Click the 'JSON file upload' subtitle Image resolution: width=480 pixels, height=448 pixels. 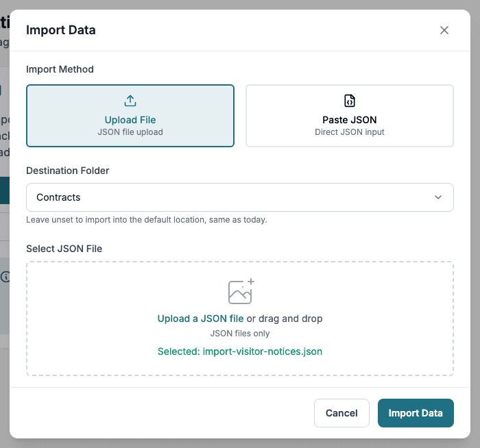coord(130,132)
